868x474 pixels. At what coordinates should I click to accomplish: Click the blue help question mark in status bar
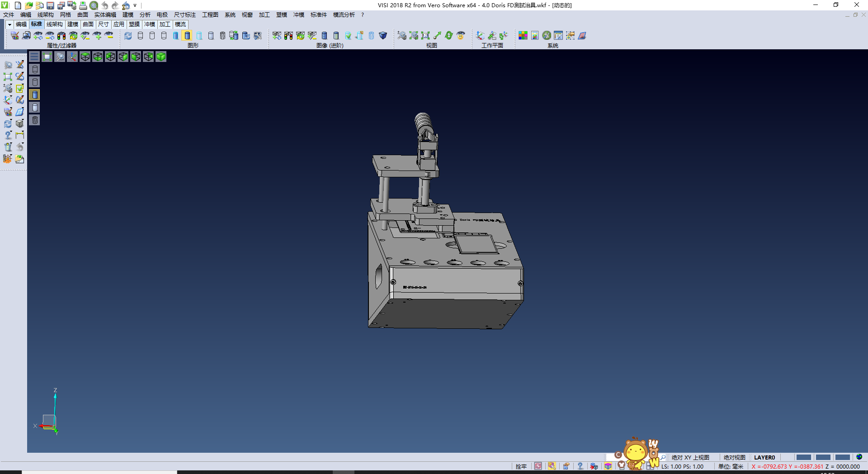tap(580, 466)
